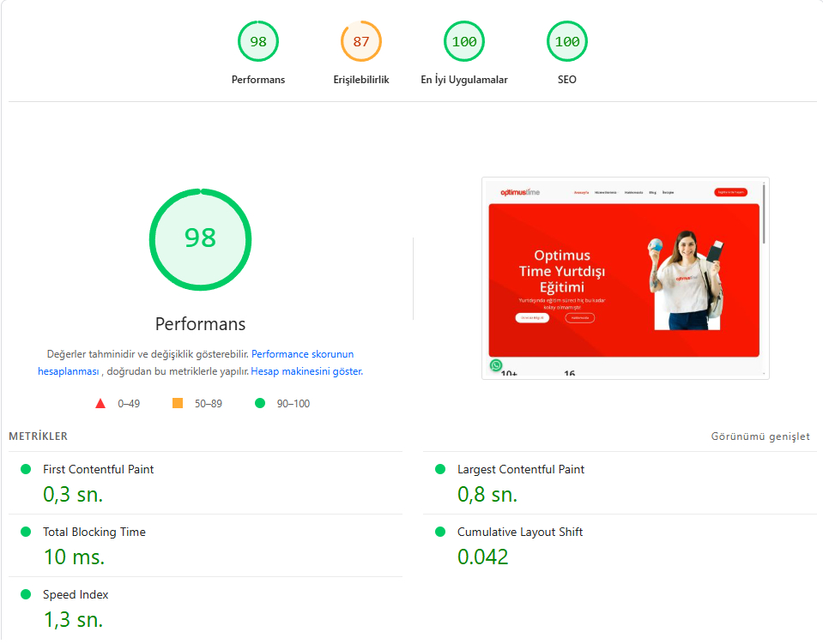The width and height of the screenshot is (823, 644).
Task: Jump to En İyi Uygulamalar score gauge
Action: 464,41
